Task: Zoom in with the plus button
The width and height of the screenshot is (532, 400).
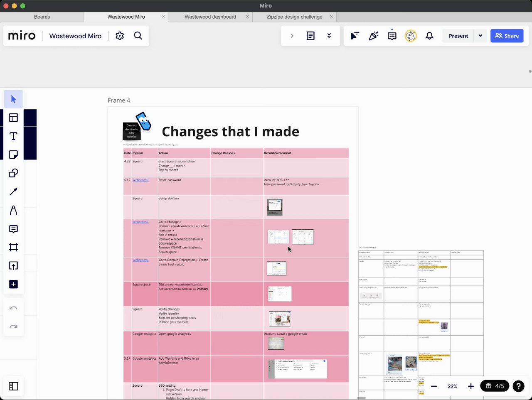Action: 471,386
